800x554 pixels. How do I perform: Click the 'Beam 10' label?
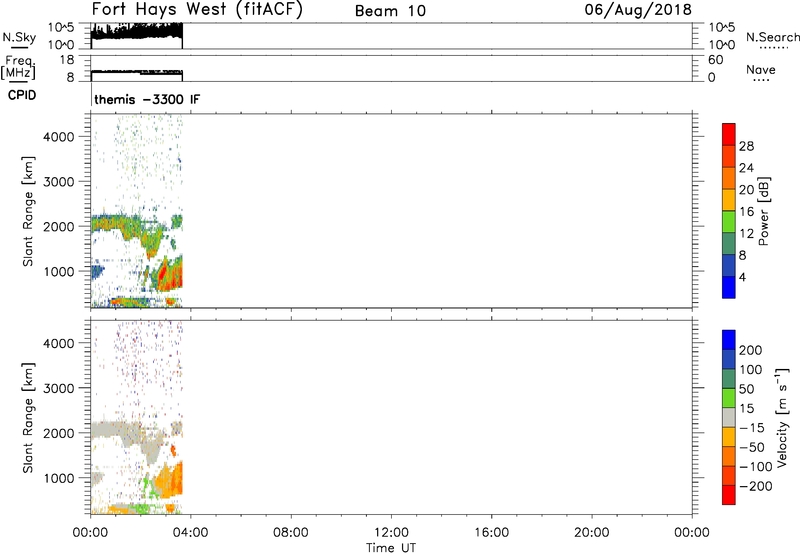click(390, 11)
